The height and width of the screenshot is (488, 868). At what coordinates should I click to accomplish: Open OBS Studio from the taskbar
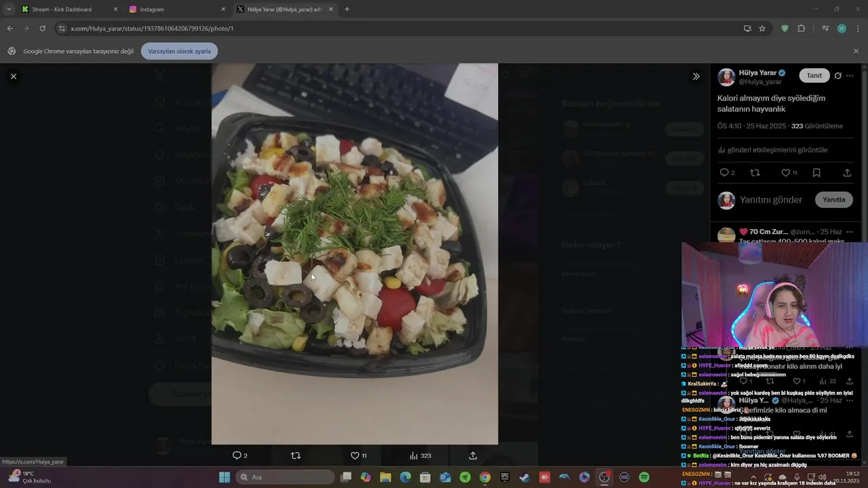[x=604, y=477]
